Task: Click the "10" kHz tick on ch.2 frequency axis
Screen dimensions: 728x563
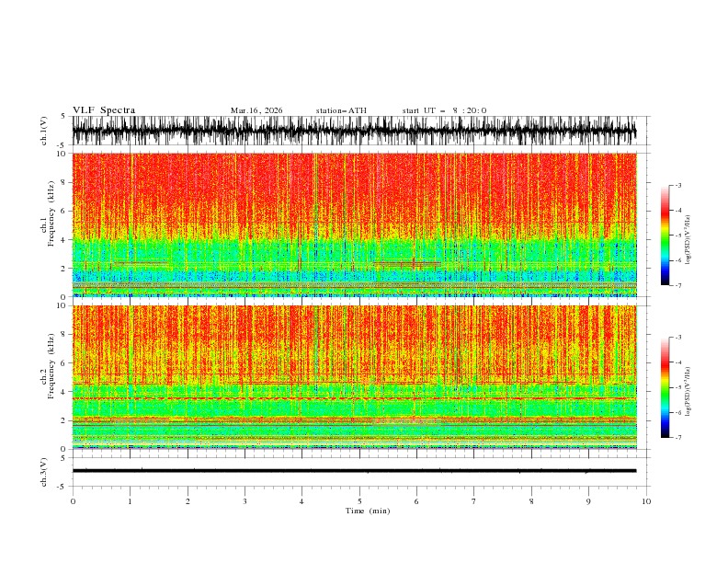Action: [x=61, y=305]
